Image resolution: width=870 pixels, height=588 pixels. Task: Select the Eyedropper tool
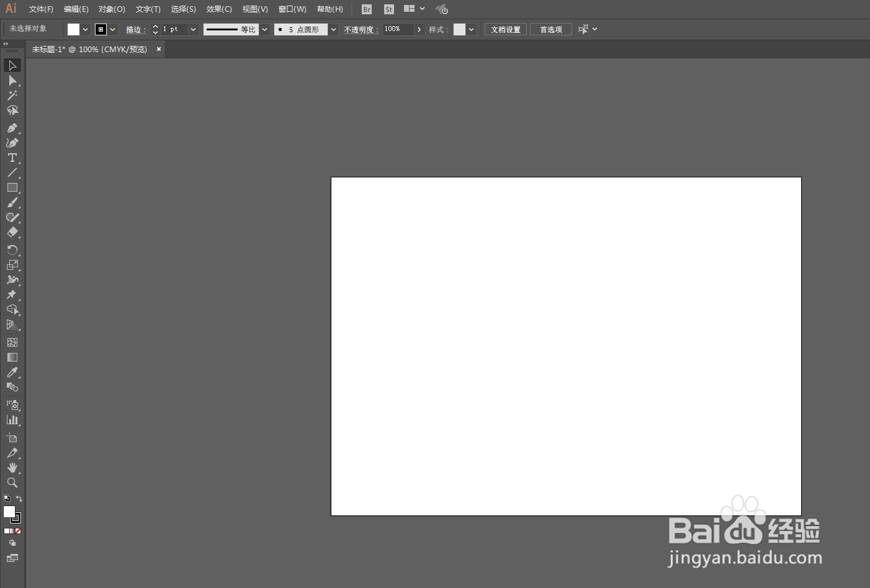tap(12, 372)
